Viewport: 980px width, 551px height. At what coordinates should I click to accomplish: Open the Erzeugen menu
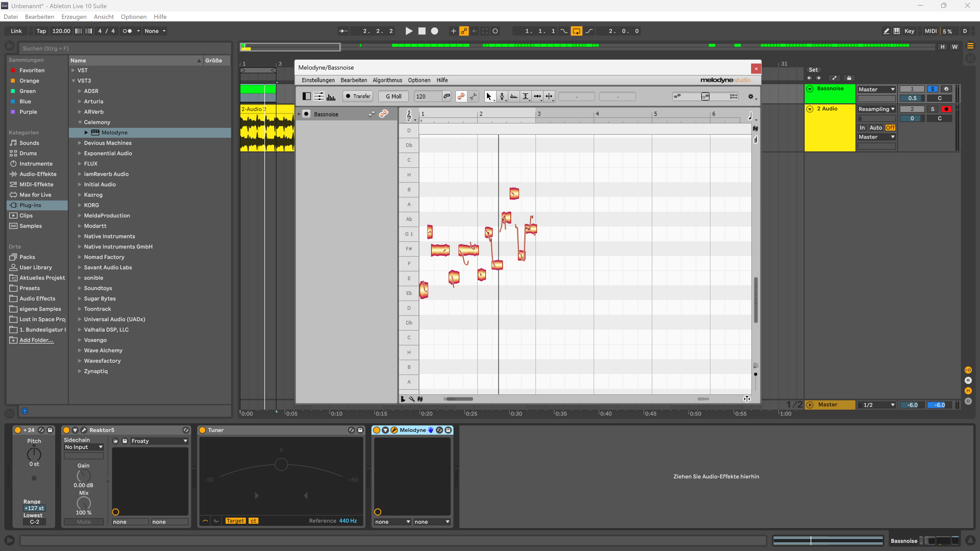[74, 17]
